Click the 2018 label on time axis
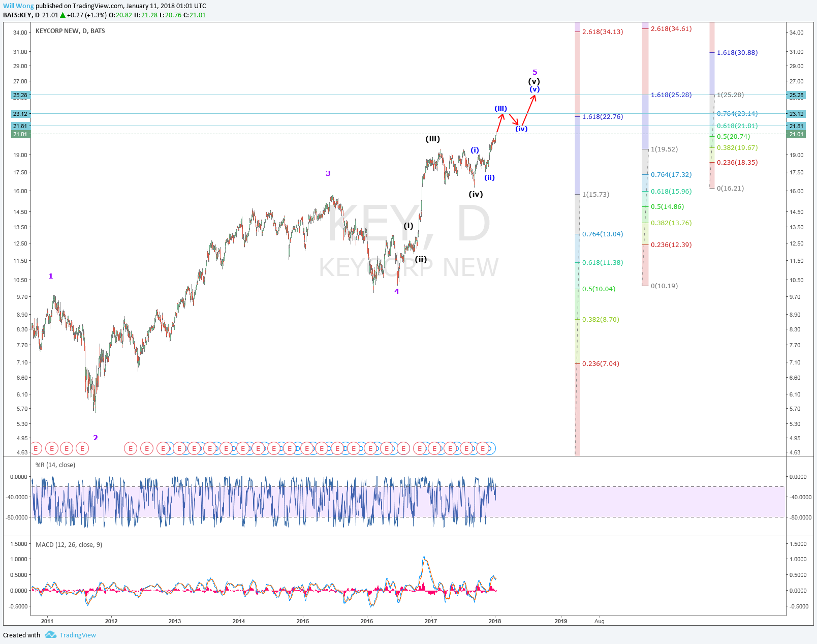This screenshot has width=817, height=644. point(495,621)
